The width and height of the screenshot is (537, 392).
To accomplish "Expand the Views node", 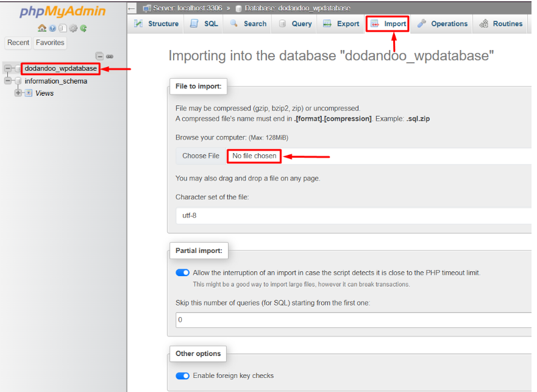I will (x=18, y=93).
